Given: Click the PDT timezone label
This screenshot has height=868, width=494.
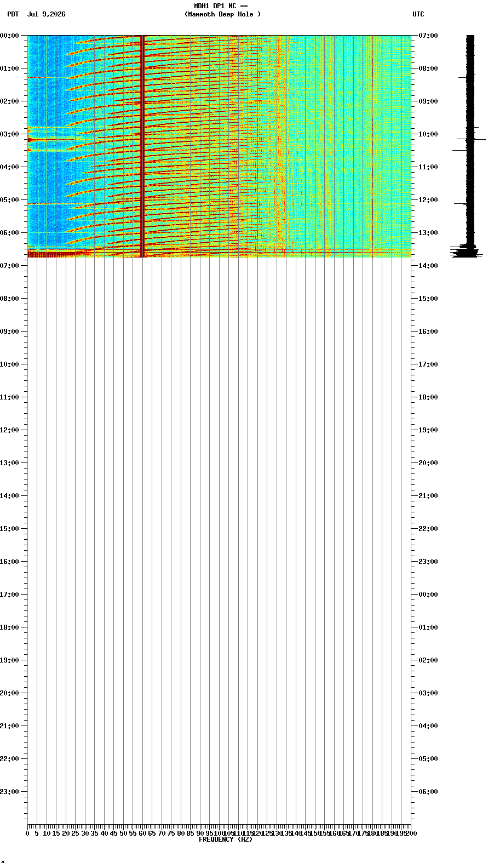Looking at the screenshot, I should pos(13,14).
